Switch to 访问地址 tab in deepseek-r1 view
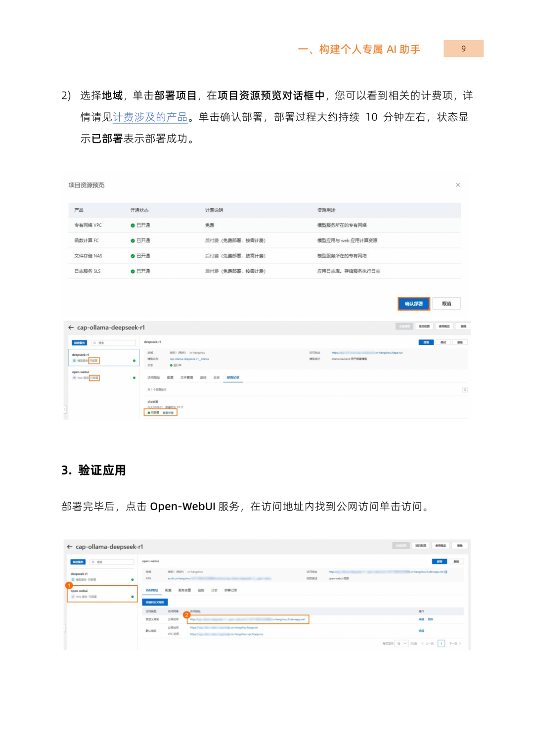Image resolution: width=534 pixels, height=756 pixels. click(x=153, y=378)
